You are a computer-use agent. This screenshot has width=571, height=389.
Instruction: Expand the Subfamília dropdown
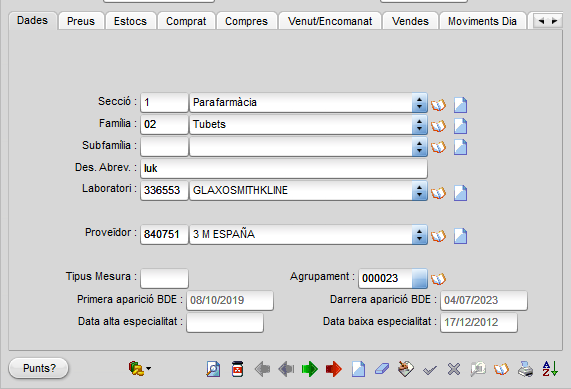[420, 146]
